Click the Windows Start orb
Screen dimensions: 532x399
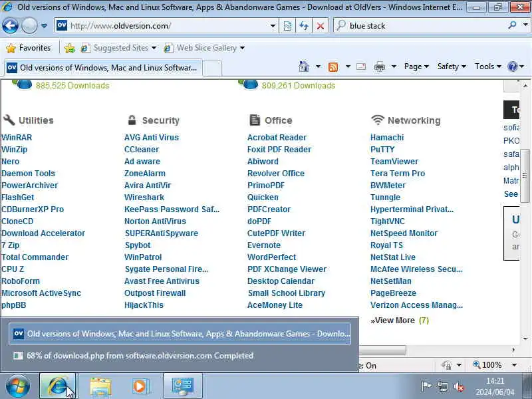pos(18,386)
